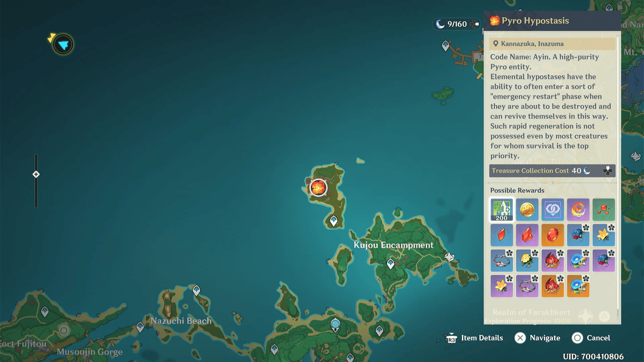This screenshot has height=362, width=644.
Task: Select waypoint below Kujou Encampment label
Action: pyautogui.click(x=390, y=264)
